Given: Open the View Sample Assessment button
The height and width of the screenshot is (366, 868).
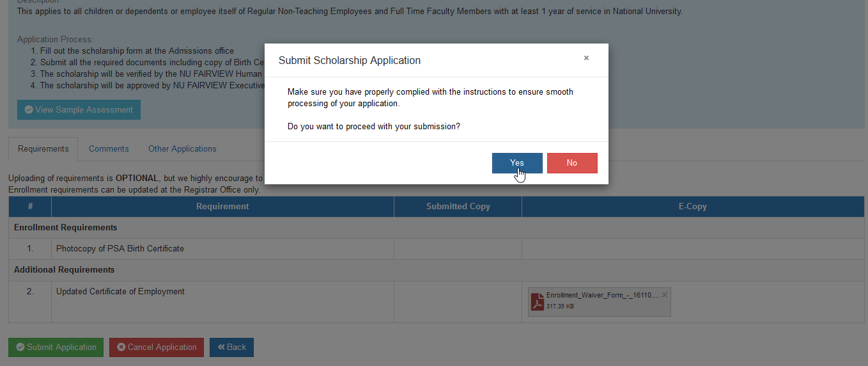Looking at the screenshot, I should coord(79,109).
